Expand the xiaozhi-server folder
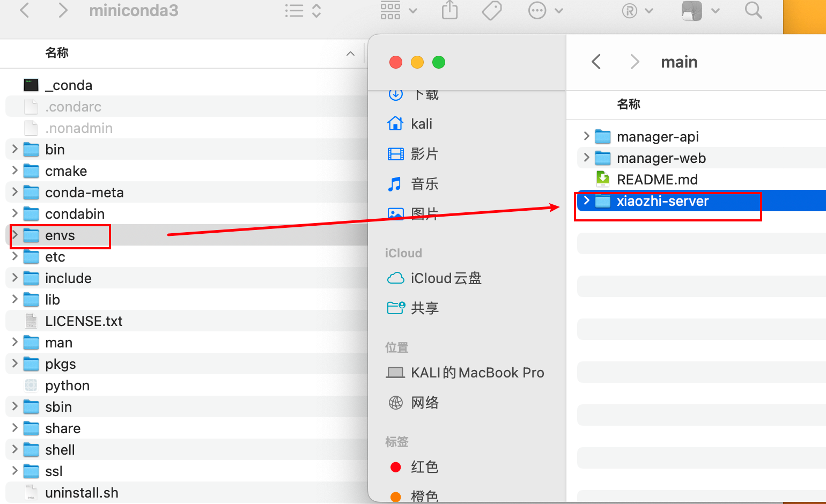This screenshot has width=826, height=504. [586, 201]
